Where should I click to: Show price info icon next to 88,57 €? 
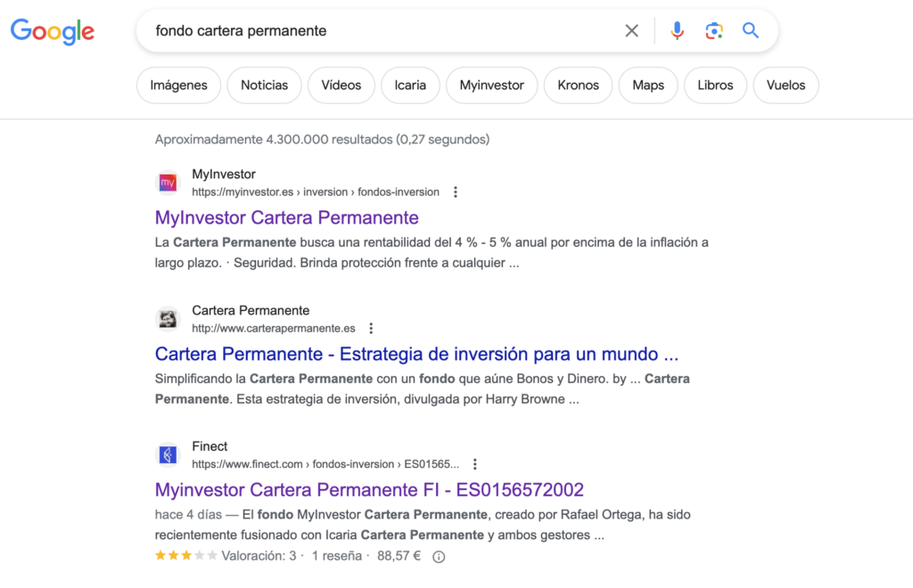coord(439,557)
